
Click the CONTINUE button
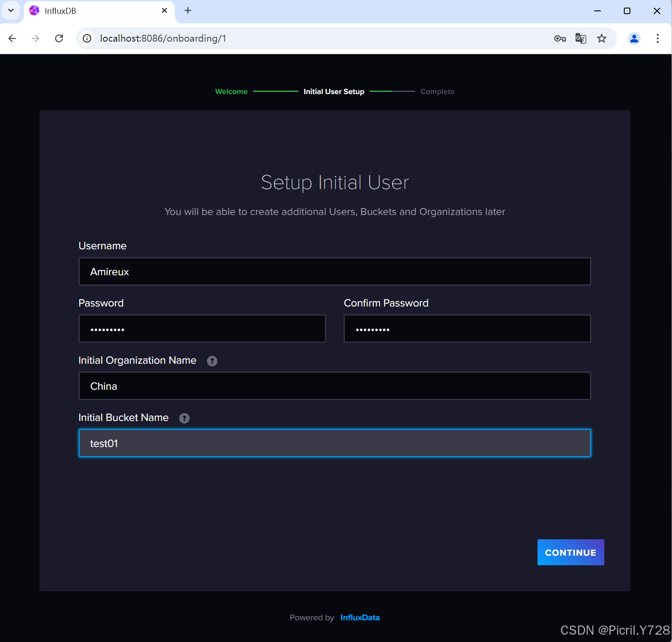coord(570,552)
